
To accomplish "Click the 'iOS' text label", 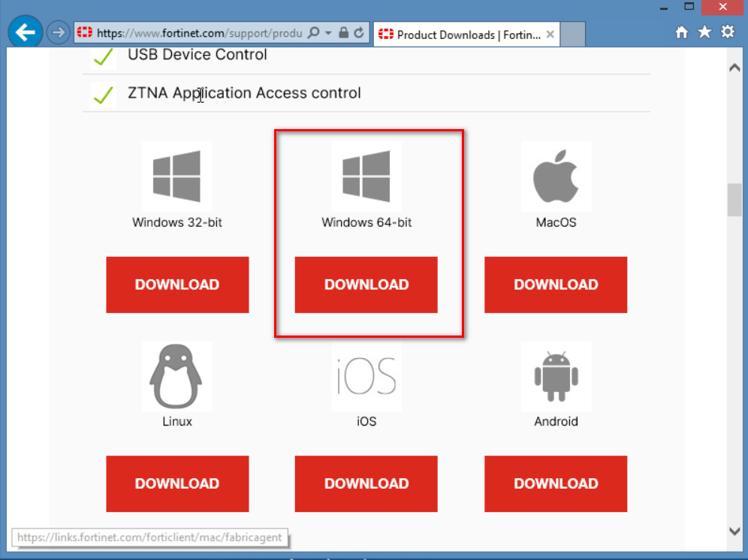I will tap(366, 421).
